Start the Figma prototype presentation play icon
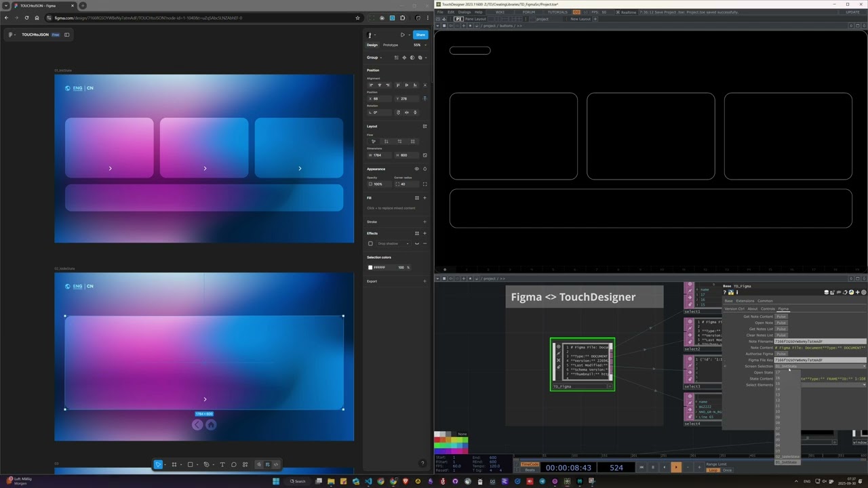Image resolution: width=868 pixels, height=488 pixels. click(403, 35)
